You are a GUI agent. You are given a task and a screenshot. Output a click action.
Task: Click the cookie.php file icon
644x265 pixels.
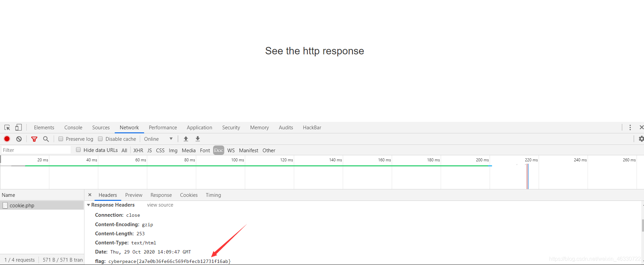5,205
